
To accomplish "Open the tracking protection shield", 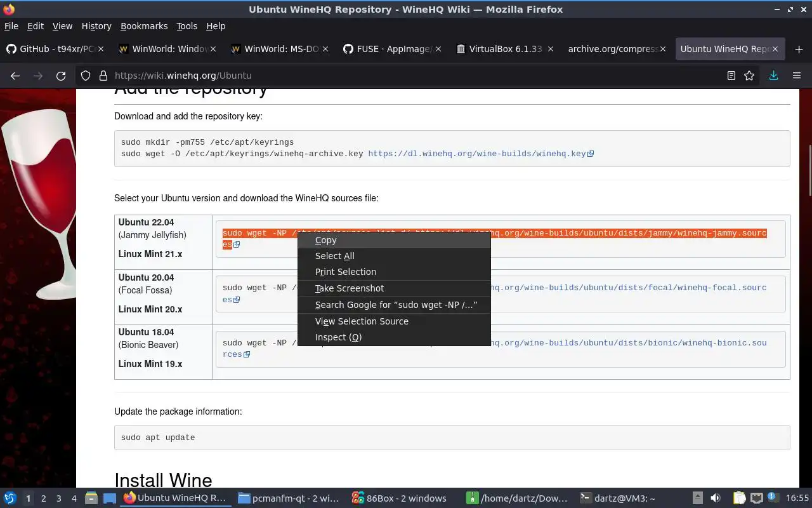I will tap(86, 76).
